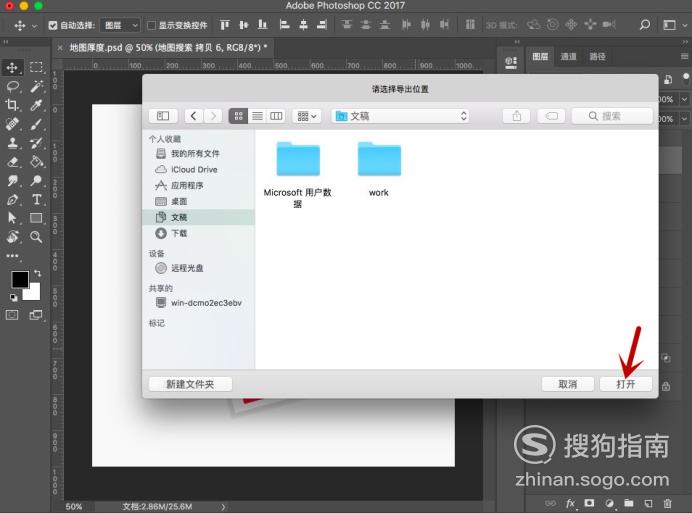This screenshot has width=692, height=513.
Task: Select 我的所有文件 in sidebar
Action: (199, 154)
